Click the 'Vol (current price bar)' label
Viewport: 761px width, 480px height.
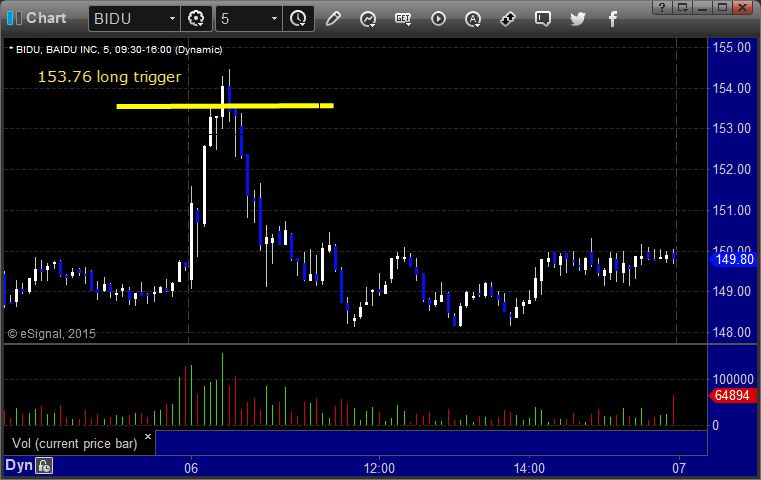75,443
